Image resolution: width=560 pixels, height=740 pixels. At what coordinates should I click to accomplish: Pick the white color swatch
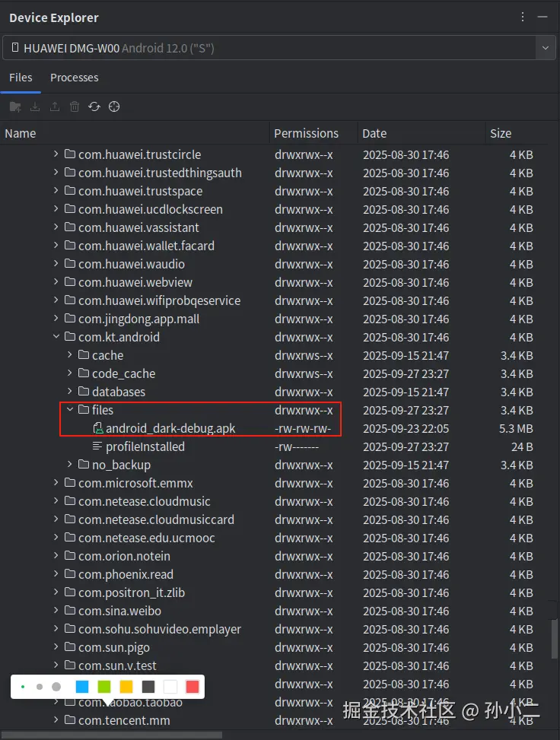pyautogui.click(x=170, y=687)
